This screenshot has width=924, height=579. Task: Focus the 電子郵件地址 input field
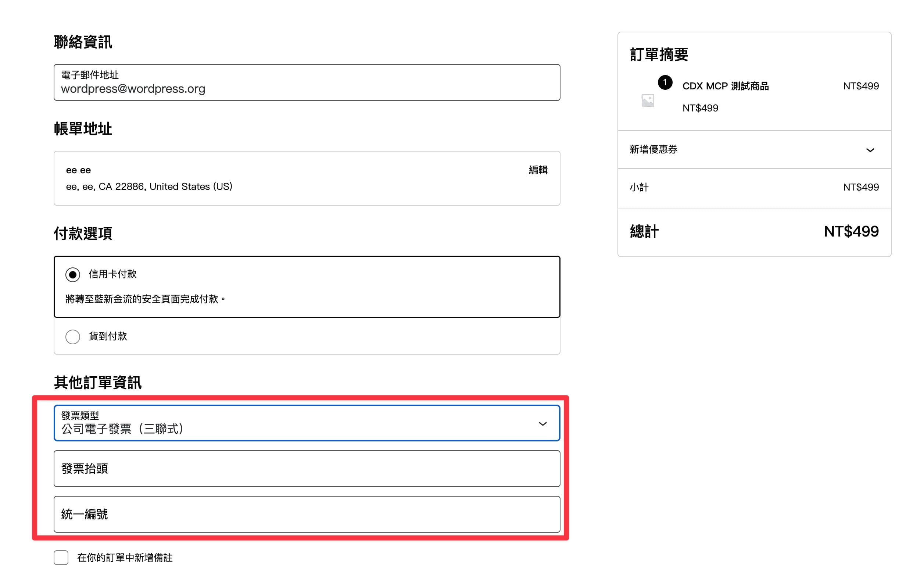click(307, 82)
